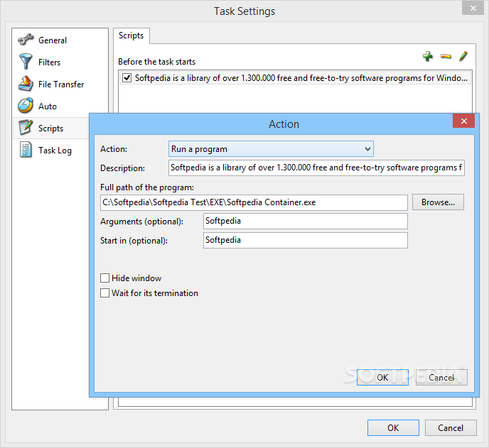Click Cancel in Task Settings window
The width and height of the screenshot is (489, 448).
pos(451,427)
